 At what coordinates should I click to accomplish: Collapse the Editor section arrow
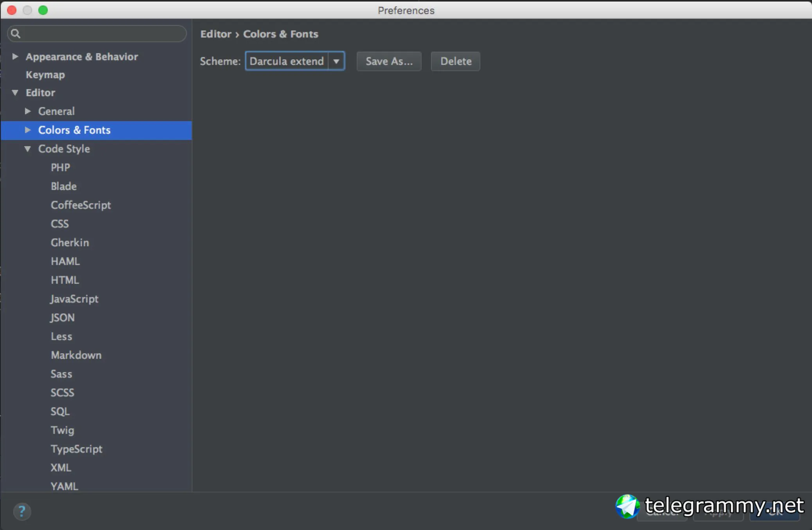point(15,93)
